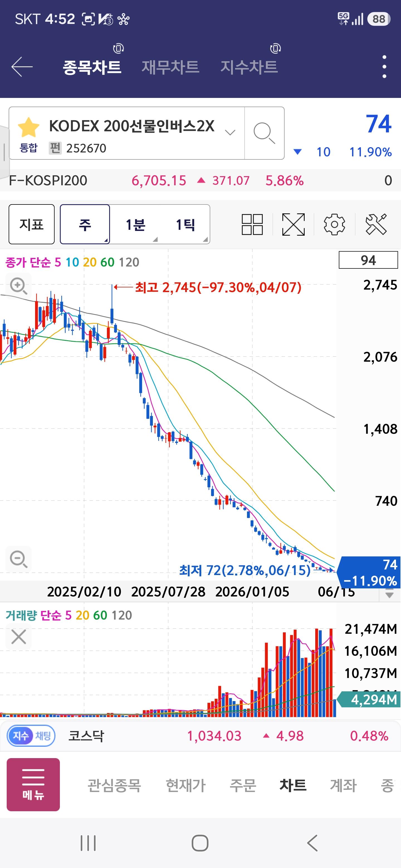Select the 주 weekly period button
The image size is (401, 868).
coord(85,224)
